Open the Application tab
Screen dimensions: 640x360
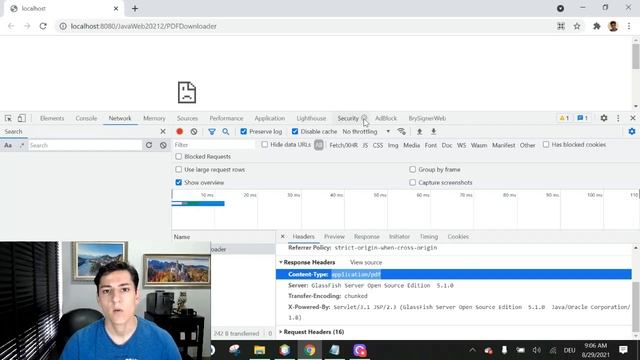tap(270, 118)
